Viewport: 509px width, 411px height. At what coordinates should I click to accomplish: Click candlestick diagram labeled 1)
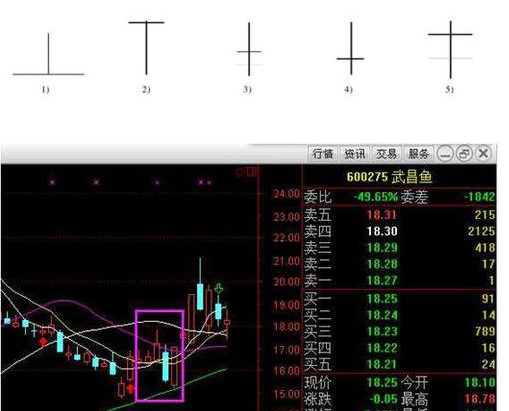48,55
